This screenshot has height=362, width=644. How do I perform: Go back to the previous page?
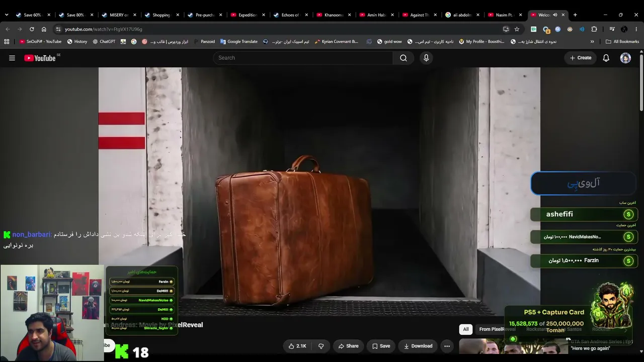point(8,29)
